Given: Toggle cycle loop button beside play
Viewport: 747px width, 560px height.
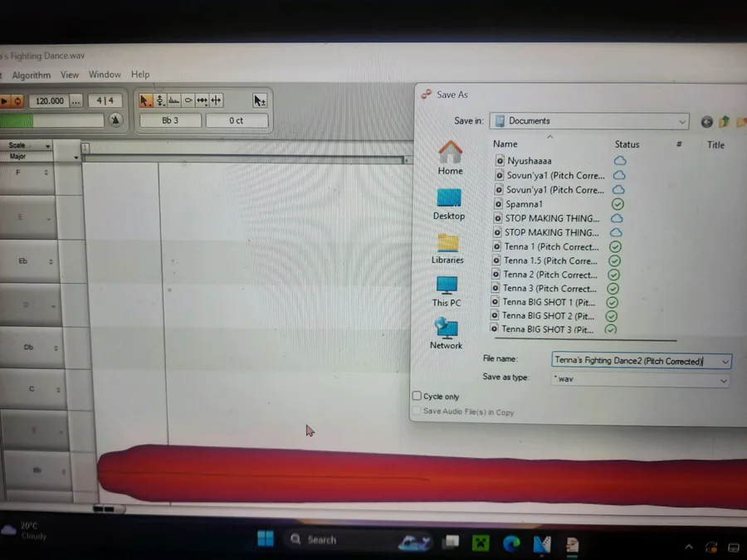Looking at the screenshot, I should pyautogui.click(x=17, y=101).
